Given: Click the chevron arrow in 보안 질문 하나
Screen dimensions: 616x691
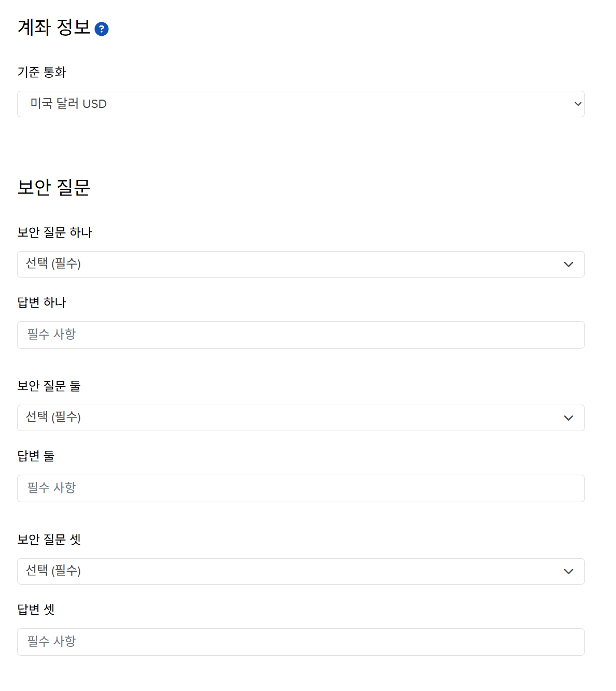Looking at the screenshot, I should click(x=568, y=265).
